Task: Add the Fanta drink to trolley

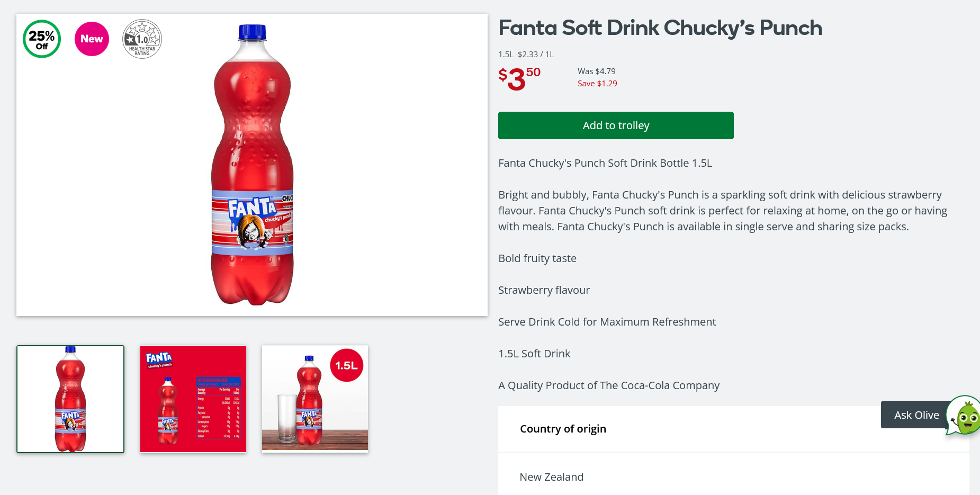Action: coord(616,125)
